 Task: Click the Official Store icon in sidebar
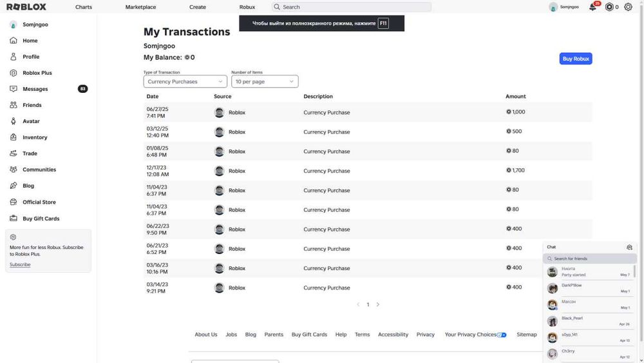click(x=14, y=202)
